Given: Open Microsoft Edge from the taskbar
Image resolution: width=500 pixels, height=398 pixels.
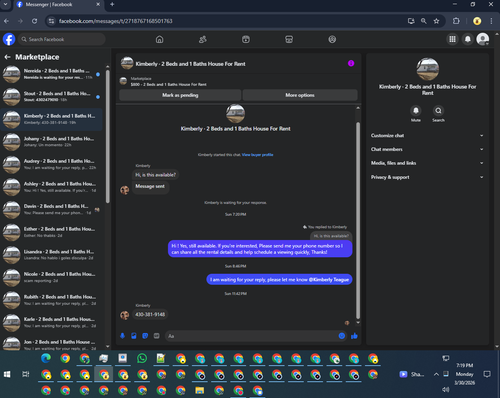Looking at the screenshot, I should coord(46,358).
